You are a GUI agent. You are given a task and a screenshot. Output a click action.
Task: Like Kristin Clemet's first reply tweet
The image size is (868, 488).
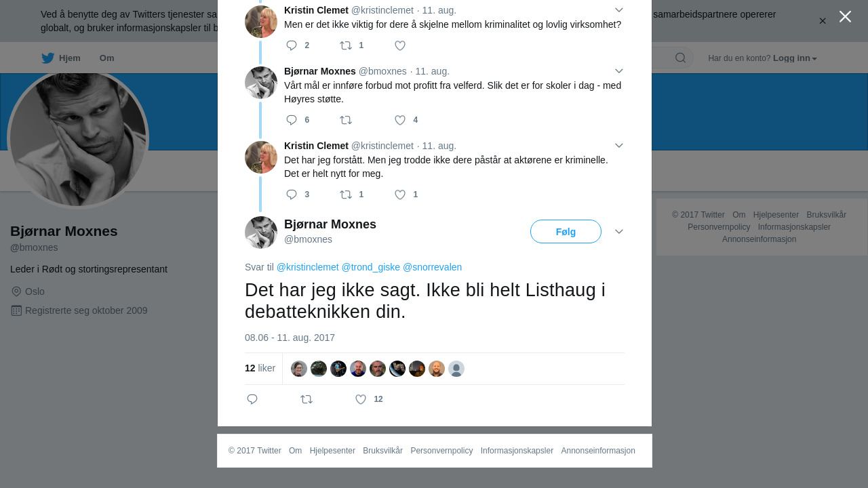[400, 45]
